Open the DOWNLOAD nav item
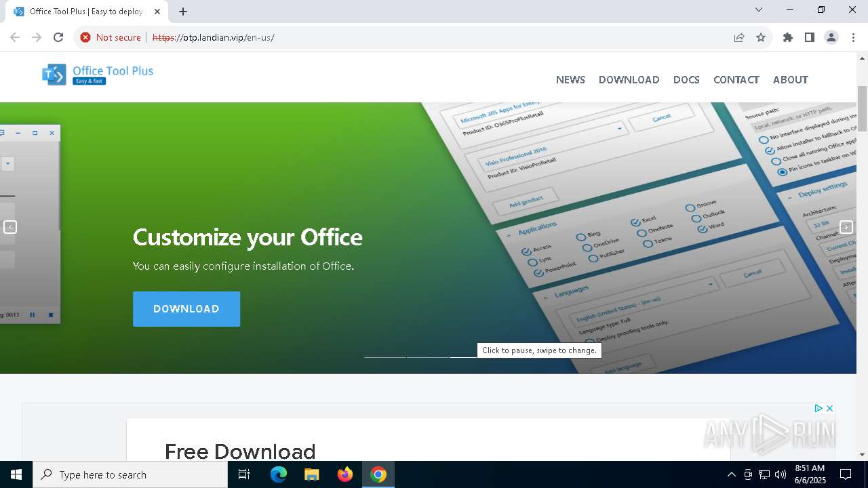 tap(629, 79)
